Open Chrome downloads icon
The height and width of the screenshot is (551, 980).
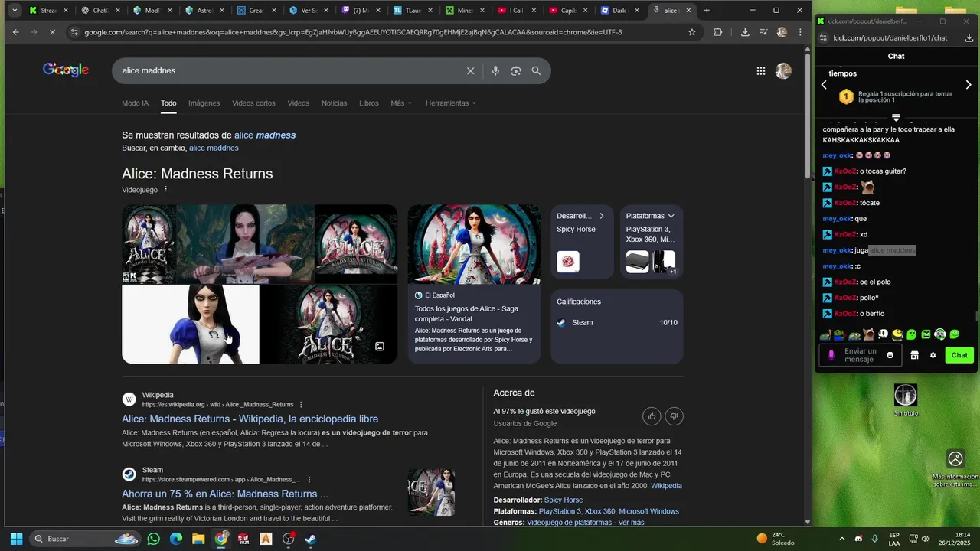click(x=745, y=32)
